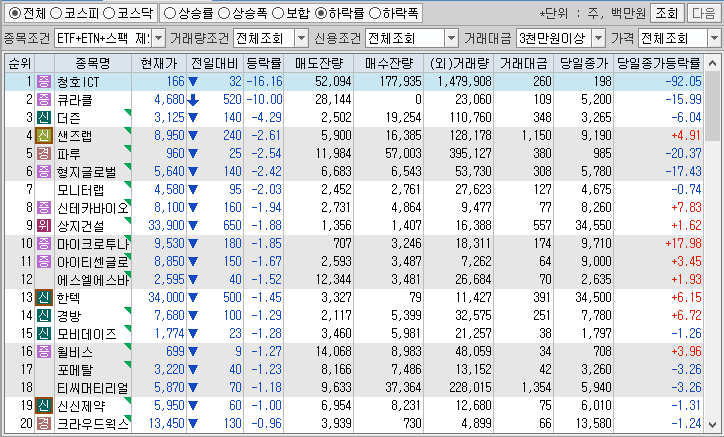Click the down arrow icon in 큐라클 row
724x437 pixels.
193,100
